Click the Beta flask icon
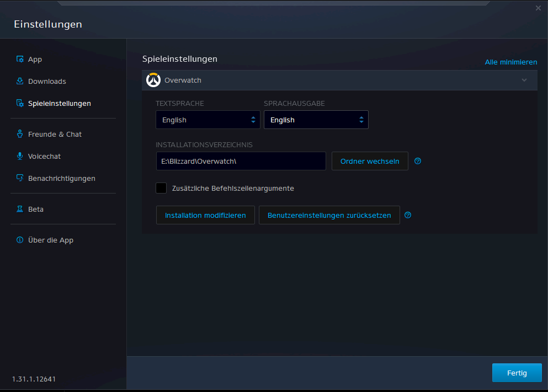The width and height of the screenshot is (548, 392). tap(20, 209)
